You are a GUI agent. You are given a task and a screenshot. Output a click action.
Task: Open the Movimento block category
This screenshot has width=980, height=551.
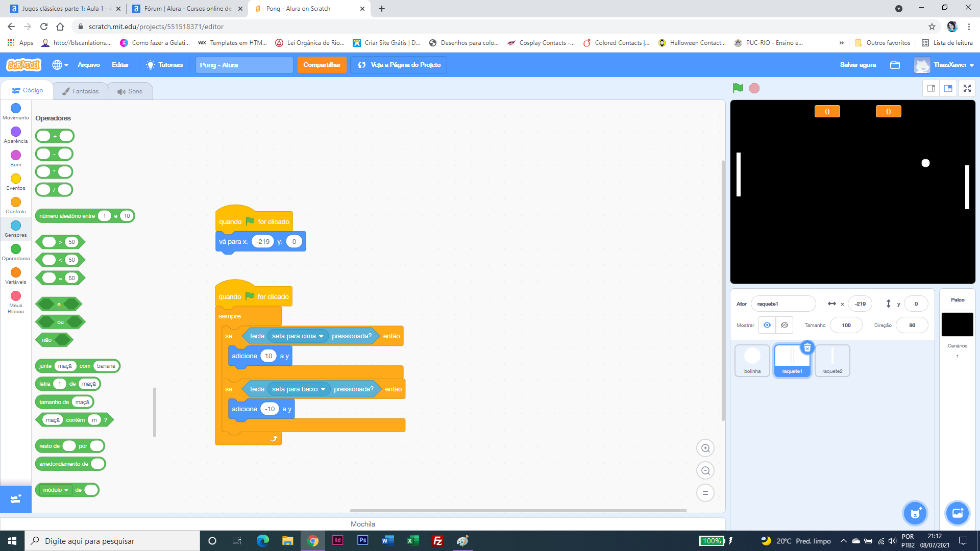pos(16,112)
